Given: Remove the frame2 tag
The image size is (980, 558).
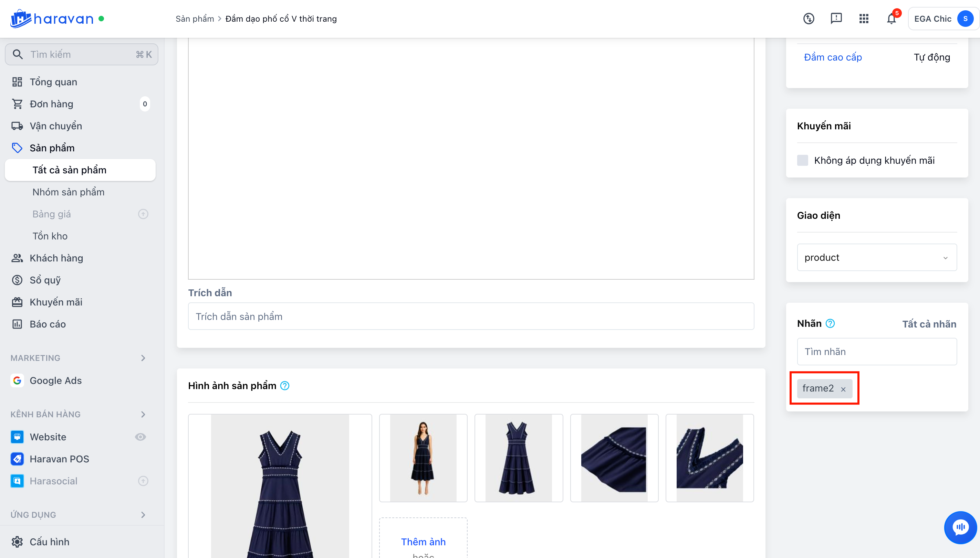Looking at the screenshot, I should [843, 389].
